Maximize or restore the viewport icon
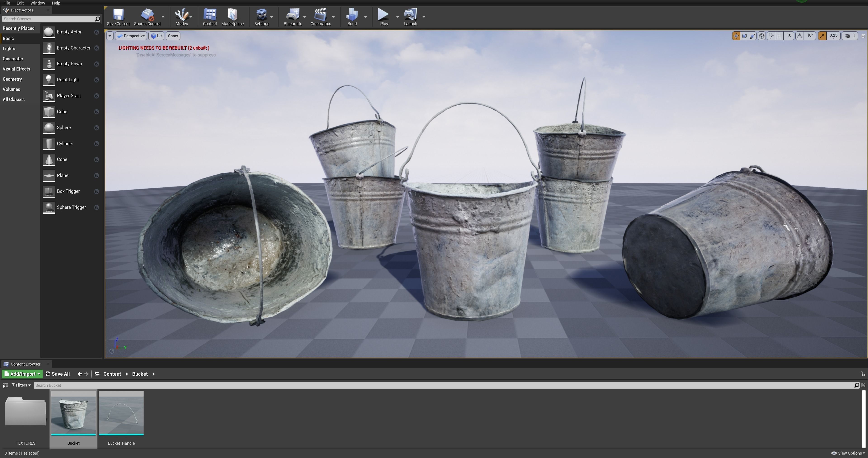This screenshot has width=868, height=458. pyautogui.click(x=863, y=36)
